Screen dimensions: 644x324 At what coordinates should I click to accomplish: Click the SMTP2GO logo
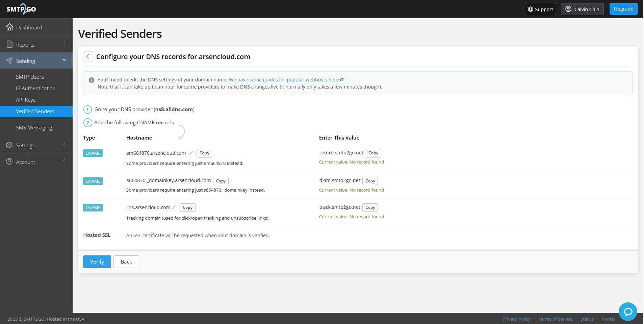click(x=21, y=9)
